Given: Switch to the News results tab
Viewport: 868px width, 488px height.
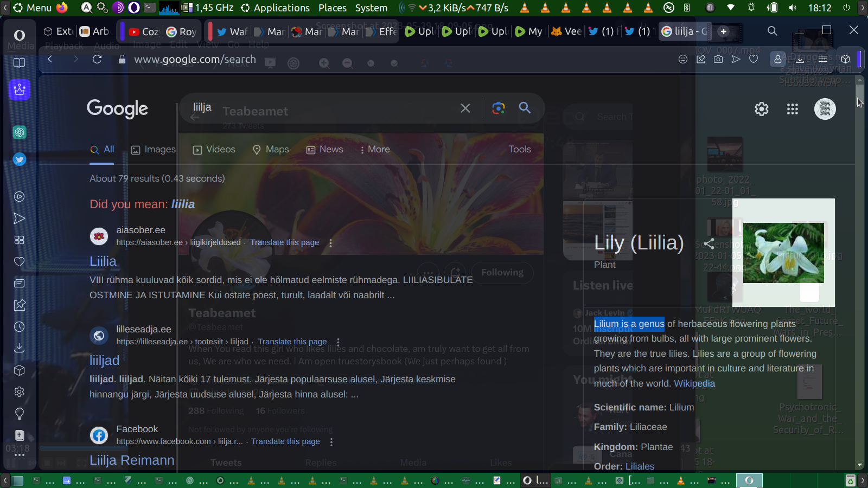Looking at the screenshot, I should [x=325, y=149].
